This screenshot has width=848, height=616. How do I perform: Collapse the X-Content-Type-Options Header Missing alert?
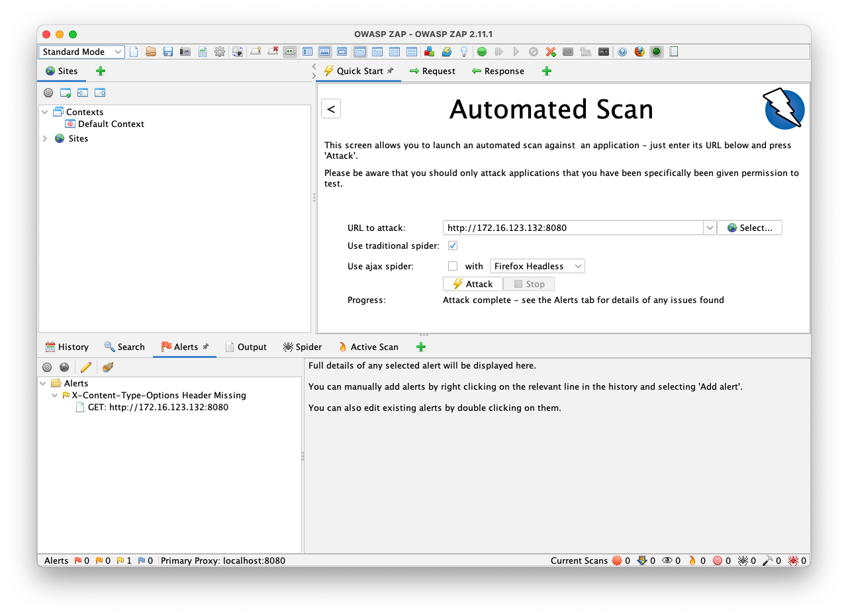coord(55,395)
